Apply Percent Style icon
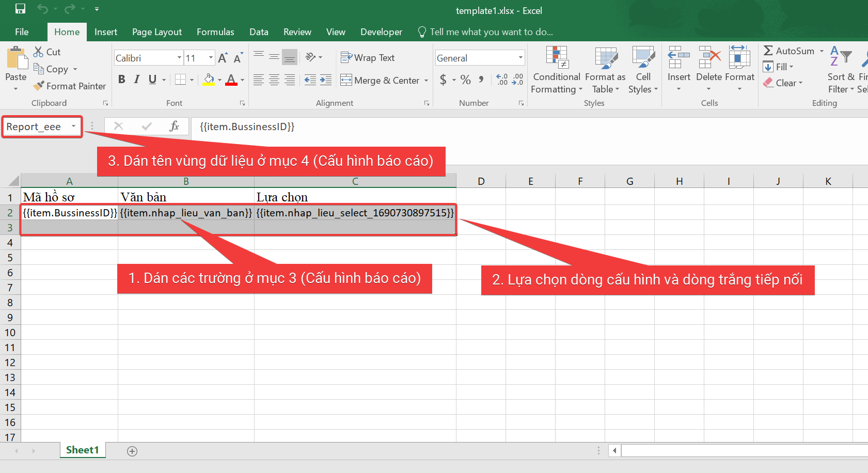Viewport: 868px width, 473px height. (x=466, y=80)
